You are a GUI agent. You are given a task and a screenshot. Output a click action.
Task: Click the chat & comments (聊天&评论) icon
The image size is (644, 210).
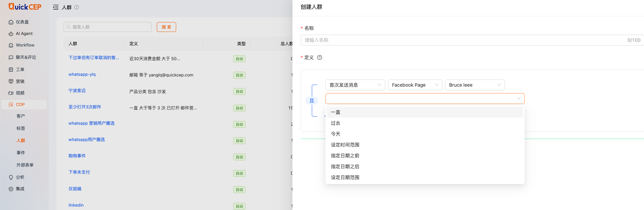tap(11, 57)
